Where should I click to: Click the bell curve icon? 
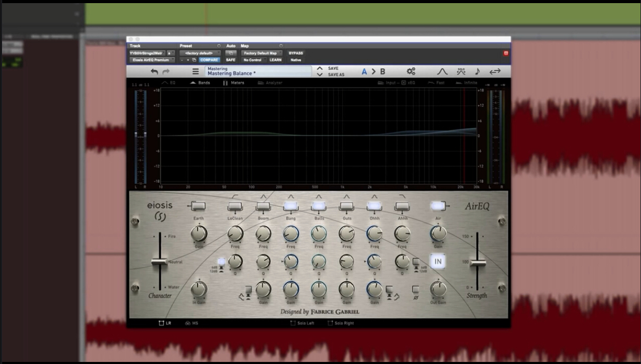(x=442, y=71)
